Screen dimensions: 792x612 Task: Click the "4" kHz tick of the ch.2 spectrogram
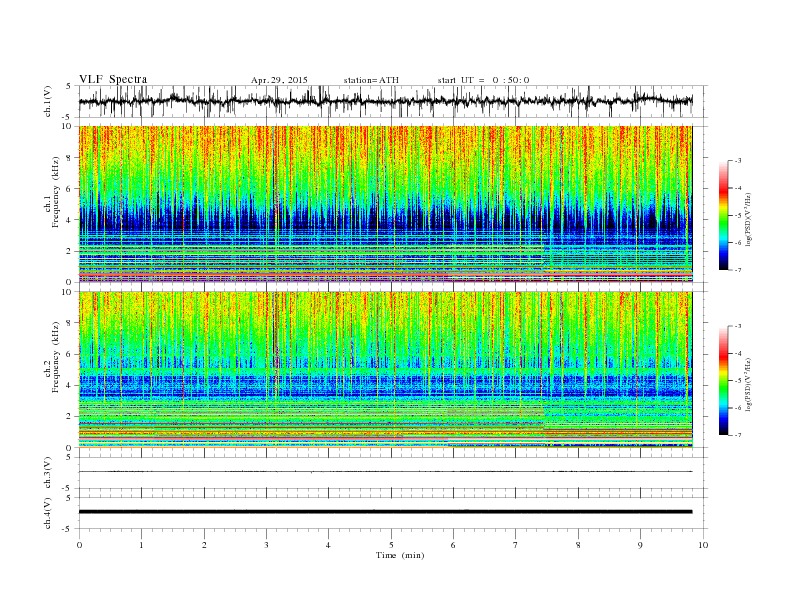point(70,386)
